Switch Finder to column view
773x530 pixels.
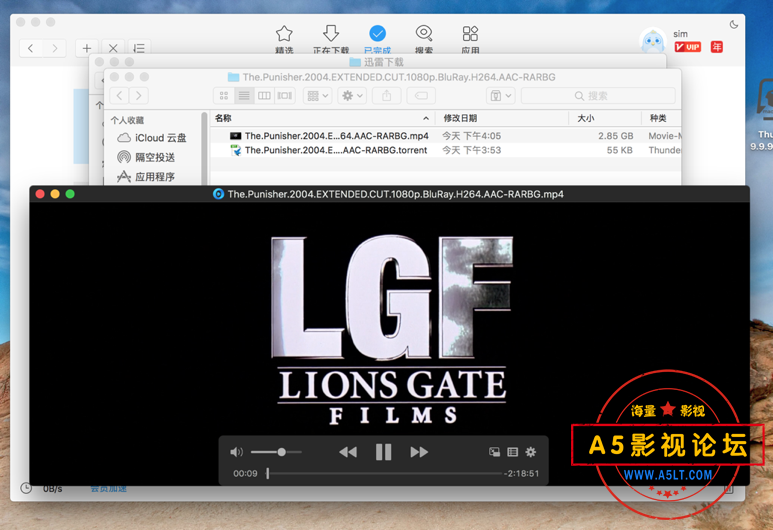pyautogui.click(x=264, y=96)
